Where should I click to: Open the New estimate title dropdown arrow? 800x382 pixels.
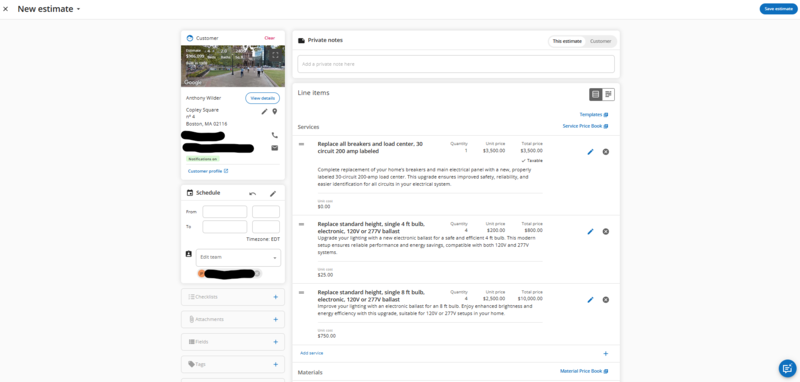coord(79,9)
